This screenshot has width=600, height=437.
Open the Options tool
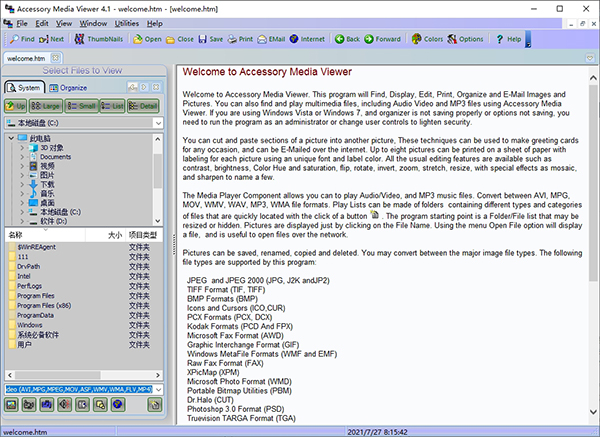point(465,39)
